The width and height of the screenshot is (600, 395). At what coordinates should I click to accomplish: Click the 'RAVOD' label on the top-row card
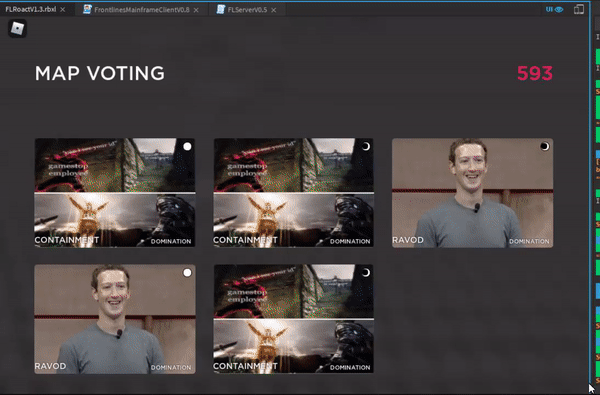[x=408, y=240]
